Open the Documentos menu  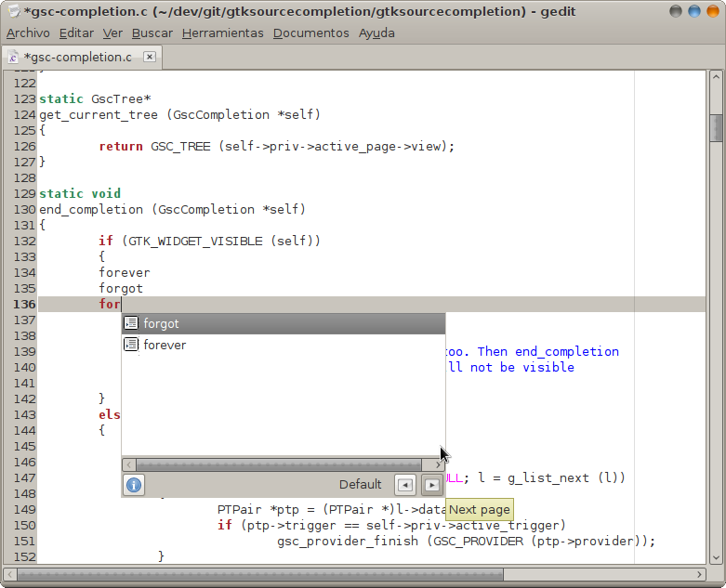click(x=310, y=33)
